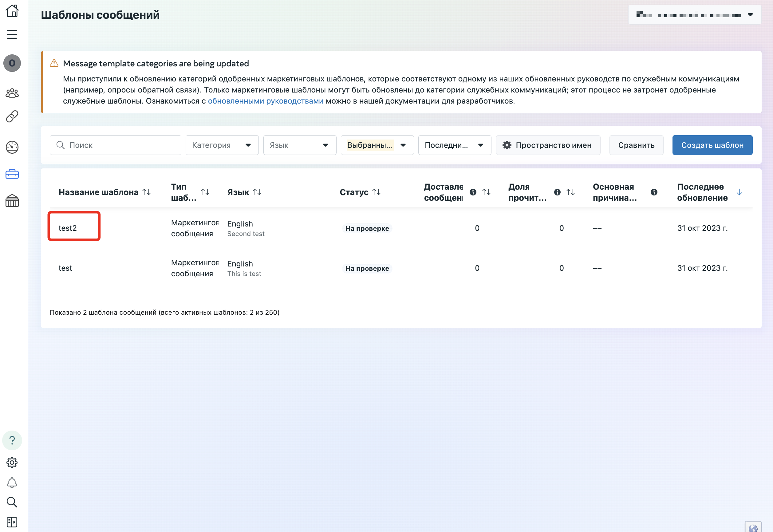The image size is (773, 532).
Task: Expand the hamburger menu icon
Action: click(12, 34)
